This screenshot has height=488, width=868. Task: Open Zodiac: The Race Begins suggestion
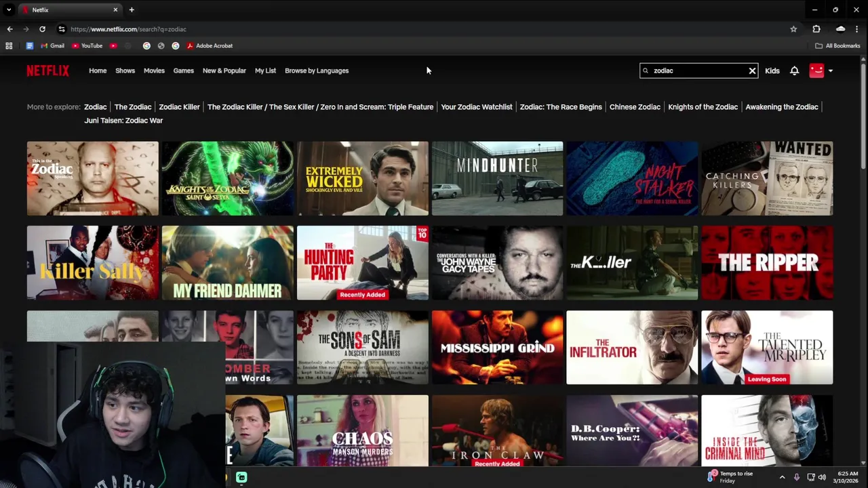click(x=561, y=107)
